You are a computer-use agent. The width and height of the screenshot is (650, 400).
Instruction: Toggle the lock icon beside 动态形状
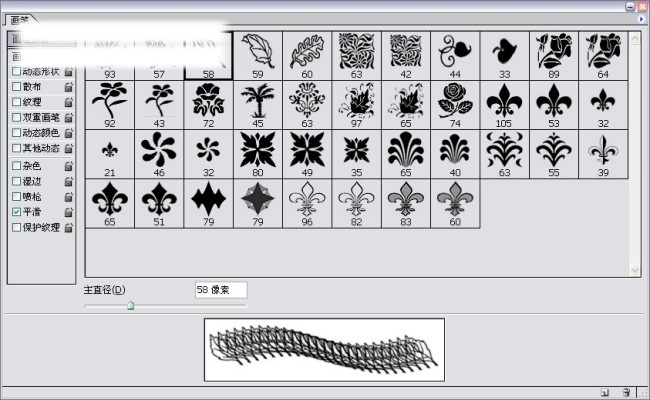[69, 72]
